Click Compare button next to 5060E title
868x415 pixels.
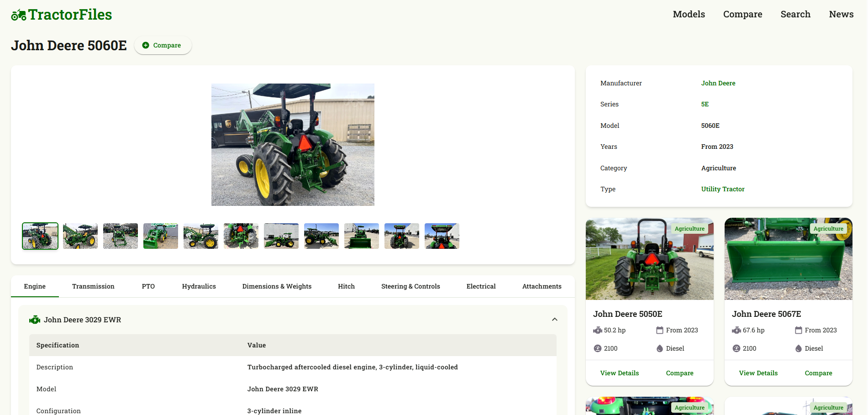[x=163, y=45]
